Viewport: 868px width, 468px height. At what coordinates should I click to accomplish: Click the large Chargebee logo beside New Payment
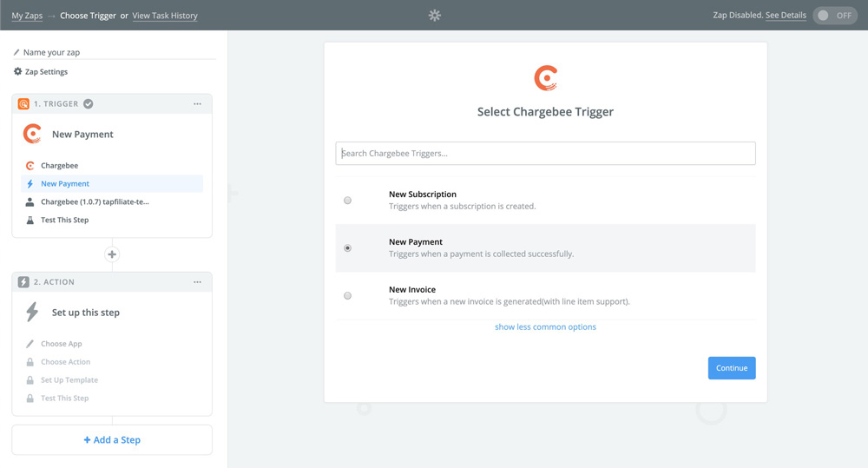tap(33, 134)
